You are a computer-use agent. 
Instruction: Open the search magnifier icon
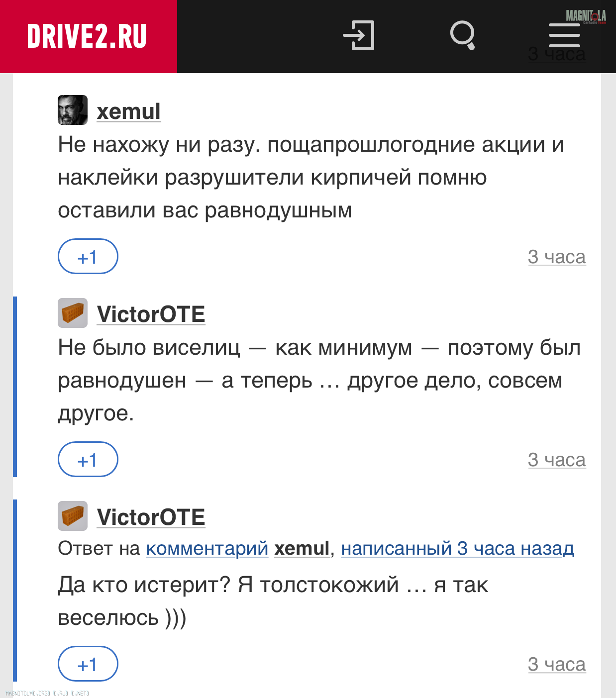[x=463, y=35]
